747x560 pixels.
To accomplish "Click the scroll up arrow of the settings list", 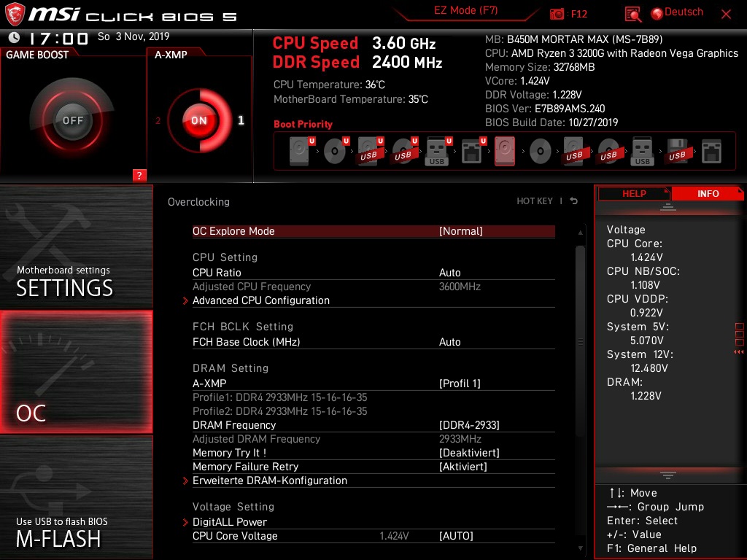I will (580, 233).
